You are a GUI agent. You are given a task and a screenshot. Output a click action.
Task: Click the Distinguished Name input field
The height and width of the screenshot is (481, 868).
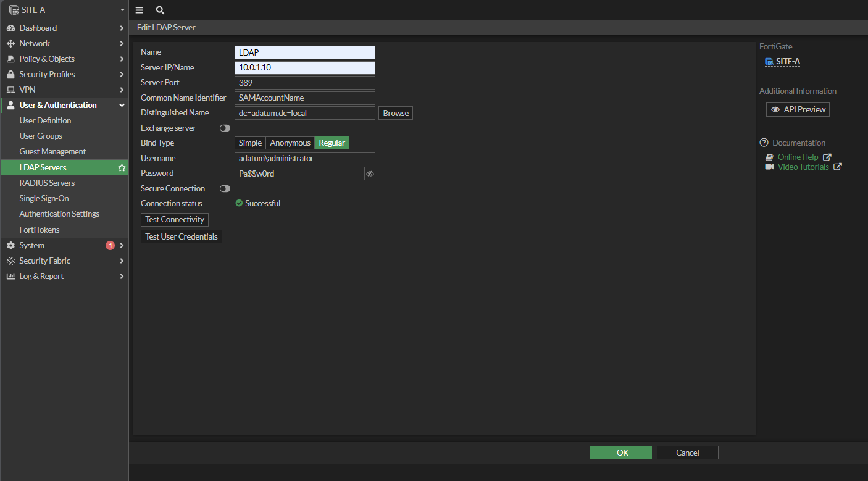[x=305, y=114]
